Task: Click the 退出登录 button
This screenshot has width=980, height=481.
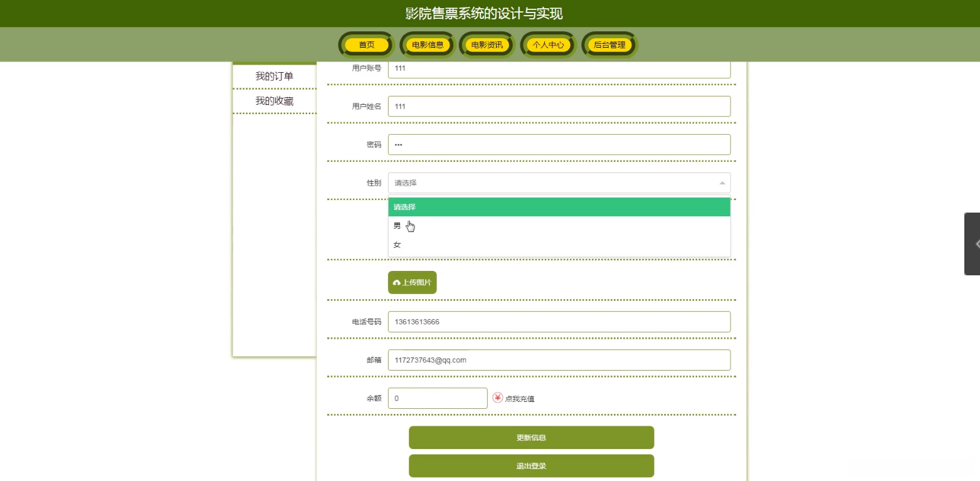Action: 531,466
